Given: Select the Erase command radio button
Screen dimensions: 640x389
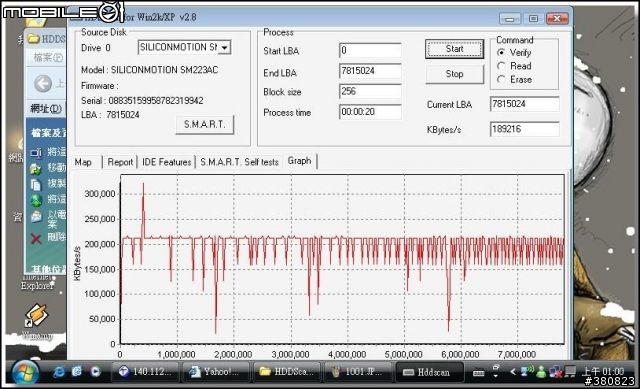Looking at the screenshot, I should (x=501, y=80).
